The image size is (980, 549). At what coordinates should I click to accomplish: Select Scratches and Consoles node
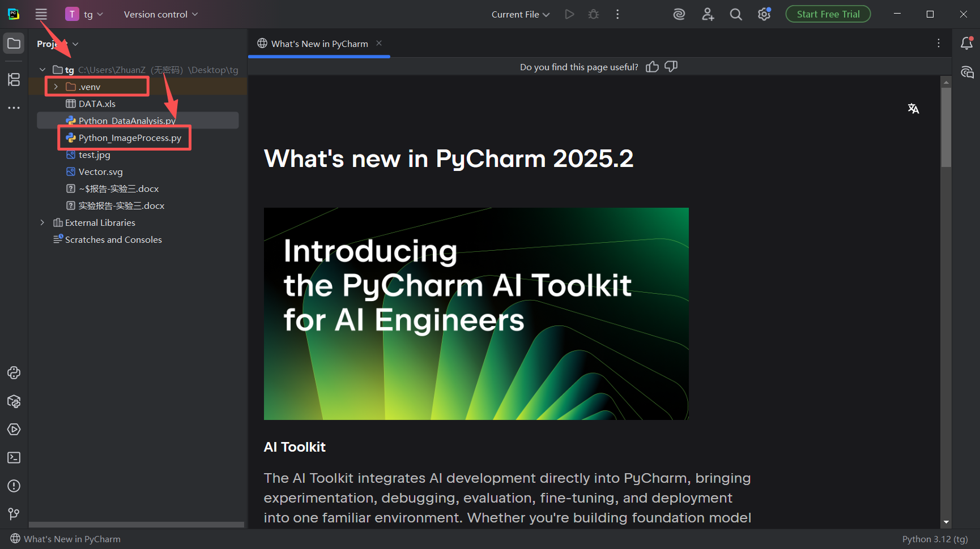(x=113, y=239)
